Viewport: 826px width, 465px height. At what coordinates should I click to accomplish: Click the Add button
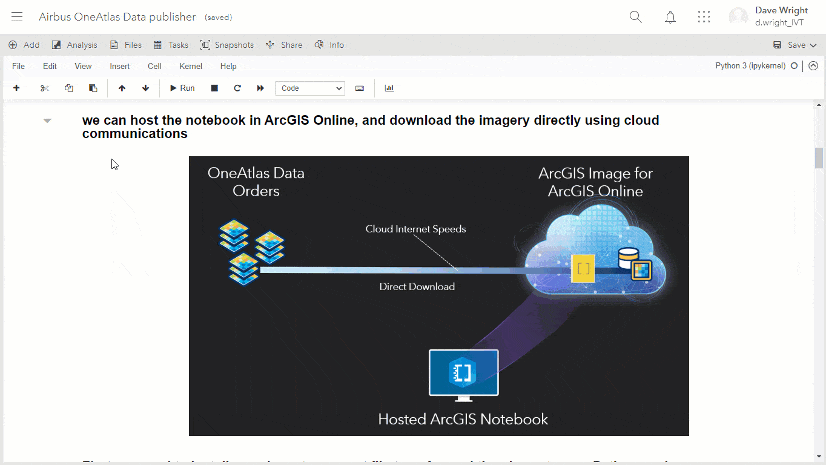click(24, 45)
